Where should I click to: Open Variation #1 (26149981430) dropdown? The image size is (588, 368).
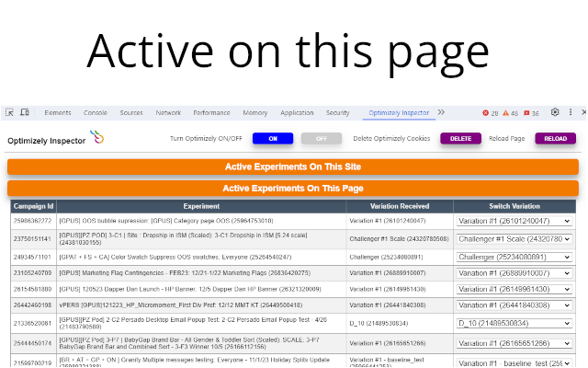[x=514, y=289]
